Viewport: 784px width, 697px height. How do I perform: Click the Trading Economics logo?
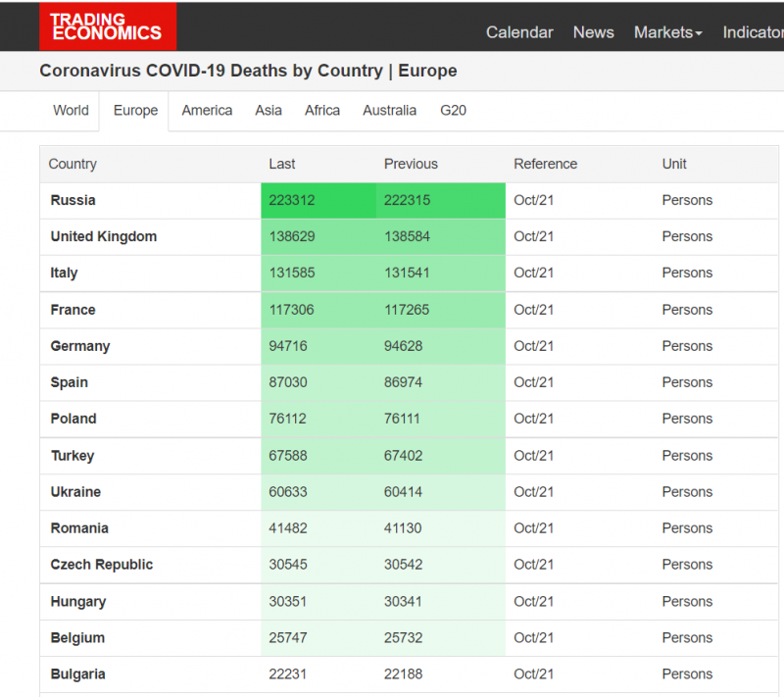click(x=108, y=26)
